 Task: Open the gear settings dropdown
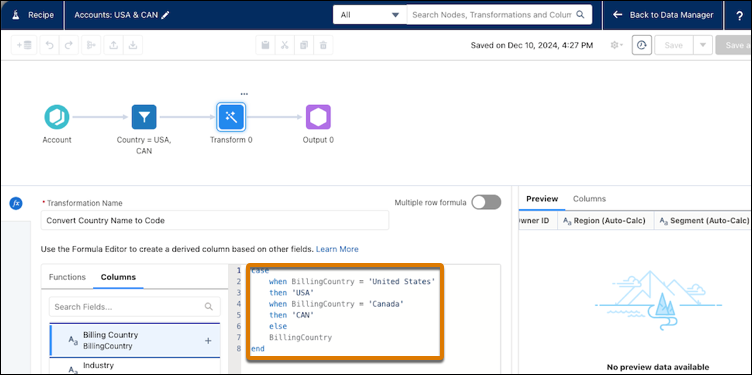pos(616,45)
